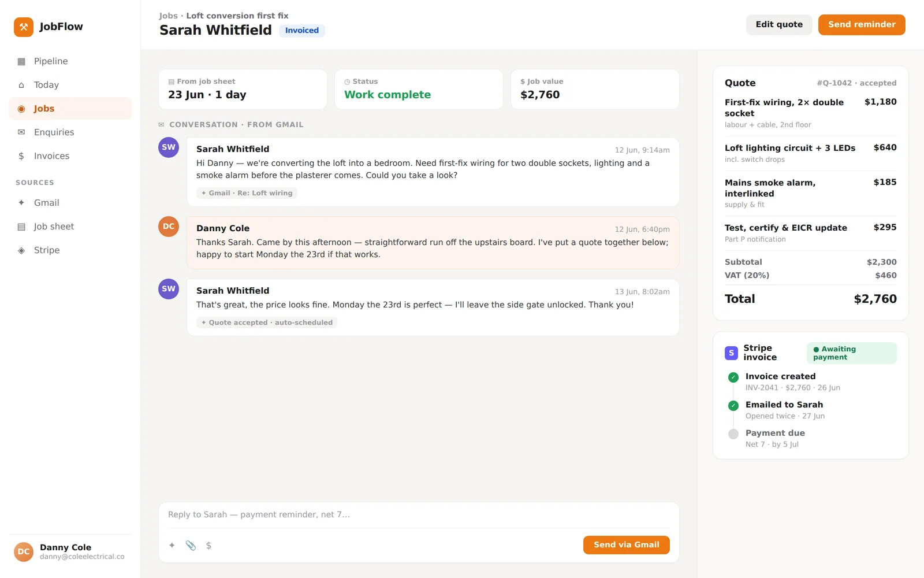The image size is (924, 578).
Task: Click the #Q-1042 accepted quote reference
Action: (856, 83)
